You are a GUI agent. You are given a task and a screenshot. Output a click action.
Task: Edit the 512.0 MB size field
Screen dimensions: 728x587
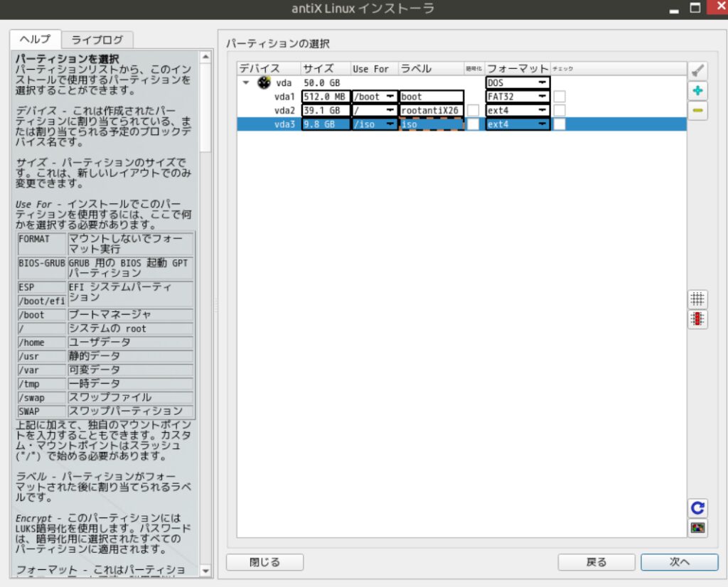tap(326, 97)
